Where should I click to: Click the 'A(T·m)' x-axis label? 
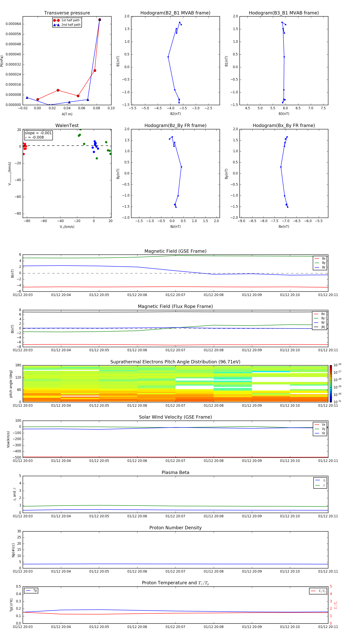click(x=67, y=114)
